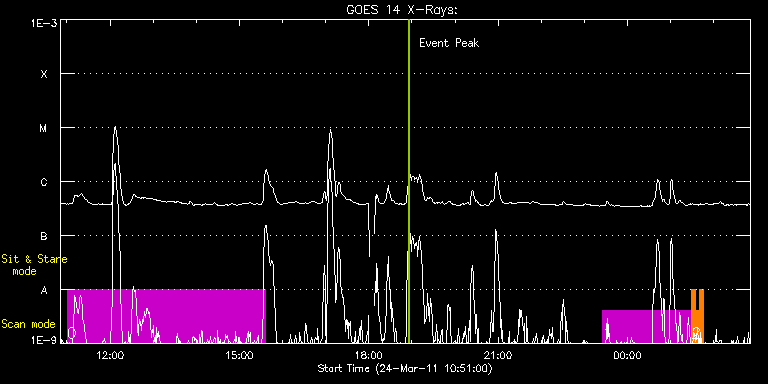Click the Start Time axis caption

pyautogui.click(x=405, y=368)
